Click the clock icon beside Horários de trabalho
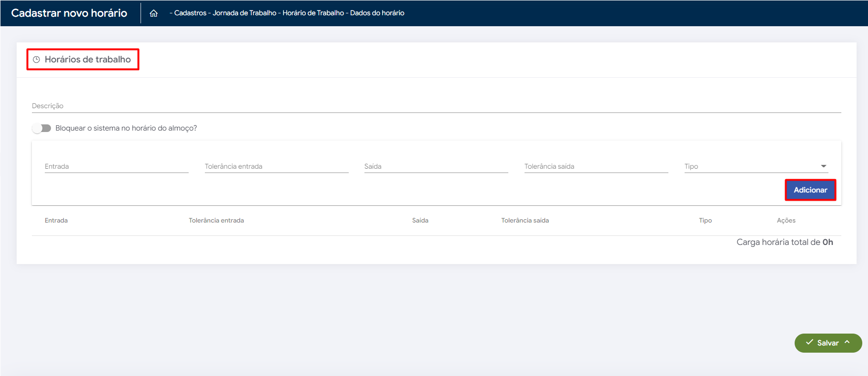This screenshot has height=376, width=868. point(36,60)
